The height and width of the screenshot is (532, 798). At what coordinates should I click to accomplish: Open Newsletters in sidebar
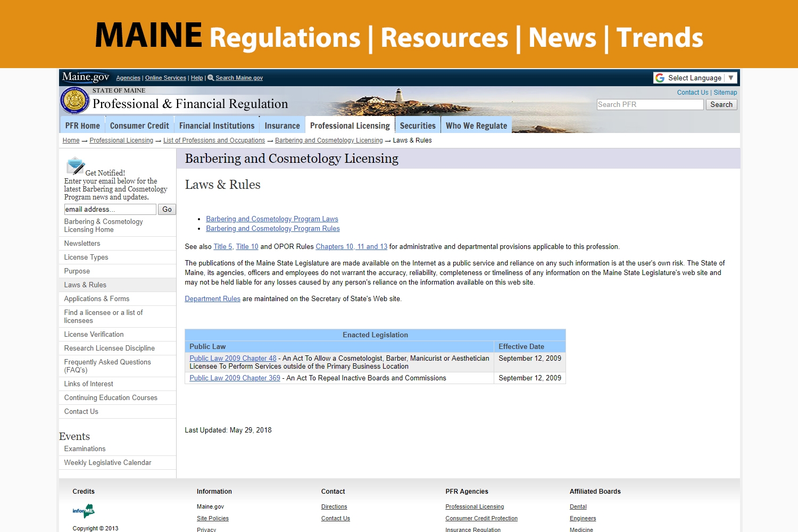pyautogui.click(x=118, y=243)
